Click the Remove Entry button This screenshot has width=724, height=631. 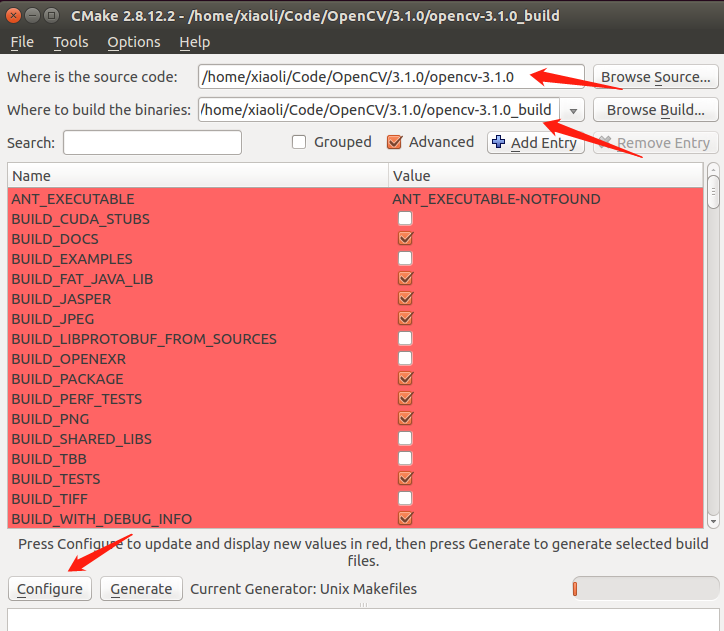point(656,143)
